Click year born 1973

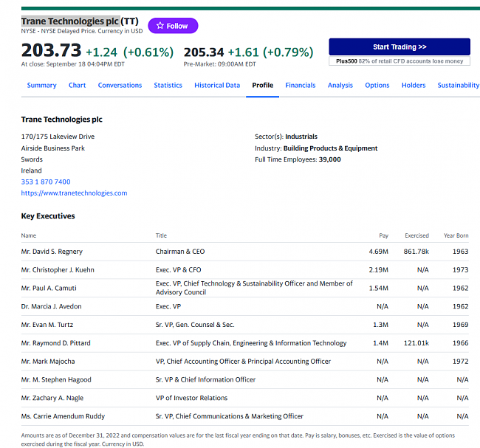click(460, 270)
